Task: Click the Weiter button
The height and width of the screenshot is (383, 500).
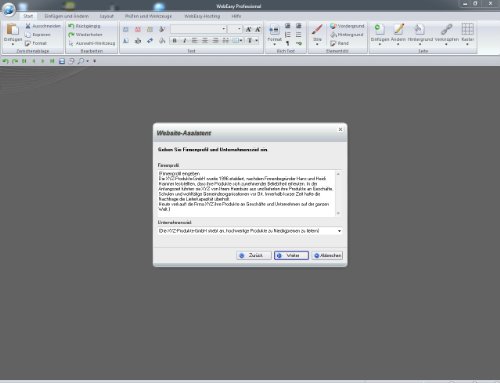Action: pos(291,255)
